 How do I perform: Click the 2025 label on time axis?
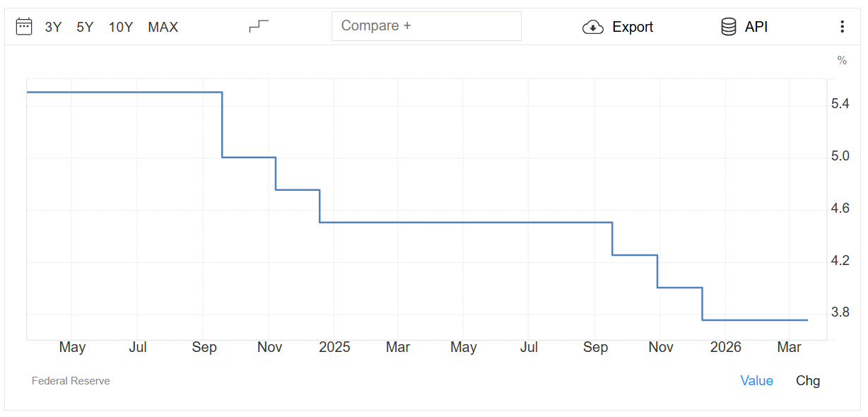coord(334,347)
